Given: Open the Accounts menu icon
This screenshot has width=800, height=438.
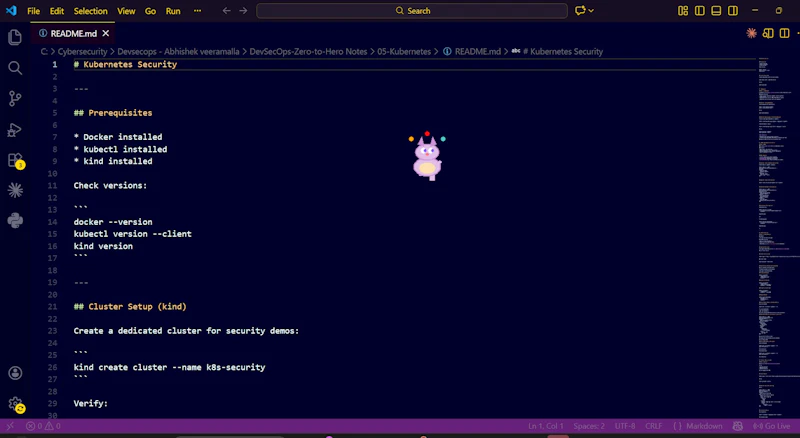Looking at the screenshot, I should tap(15, 373).
